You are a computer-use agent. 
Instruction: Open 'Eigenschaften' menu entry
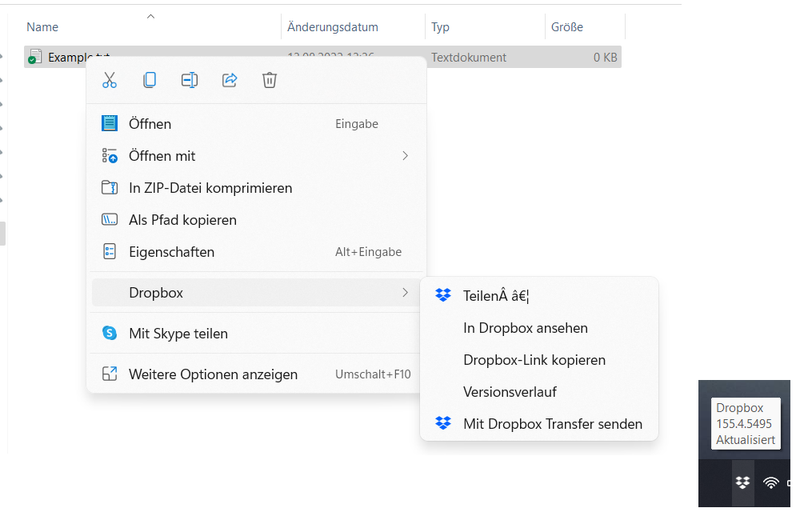pos(171,252)
